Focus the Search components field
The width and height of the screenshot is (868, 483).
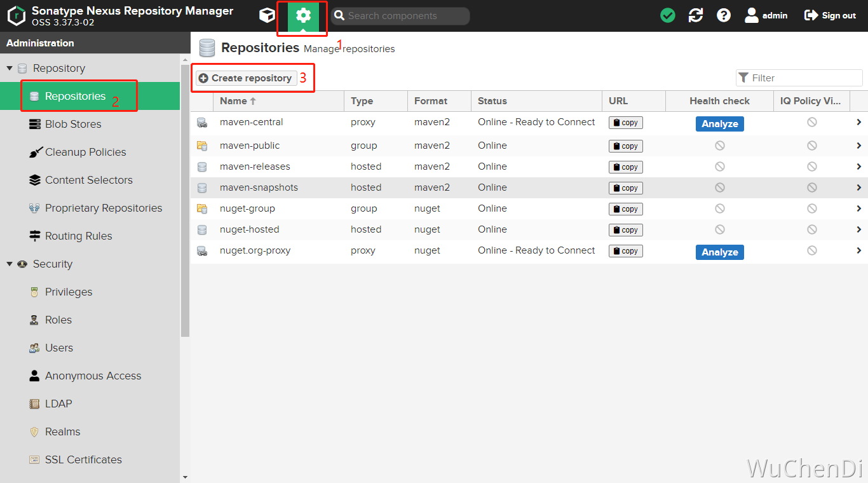[x=400, y=16]
